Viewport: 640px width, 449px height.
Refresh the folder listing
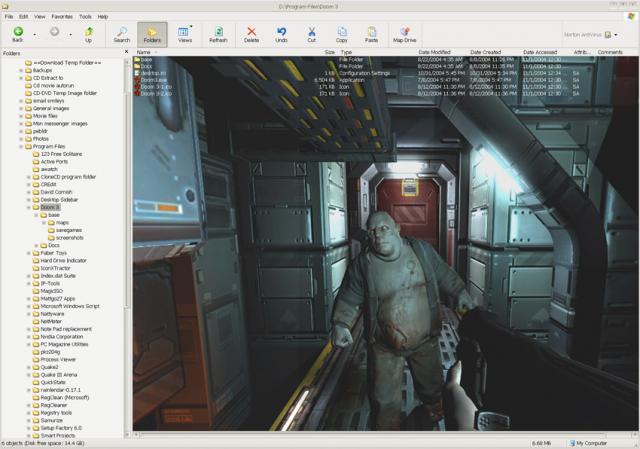pyautogui.click(x=218, y=35)
